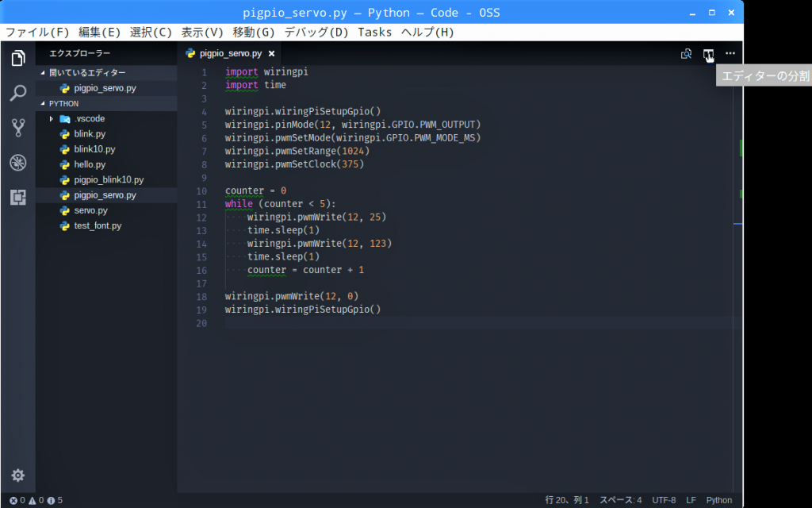This screenshot has width=812, height=508.
Task: Collapse the 開いているエディター section
Action: pyautogui.click(x=44, y=73)
